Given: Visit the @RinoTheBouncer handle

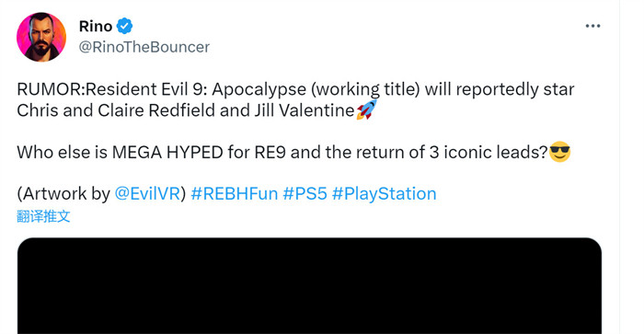Looking at the screenshot, I should coord(144,47).
